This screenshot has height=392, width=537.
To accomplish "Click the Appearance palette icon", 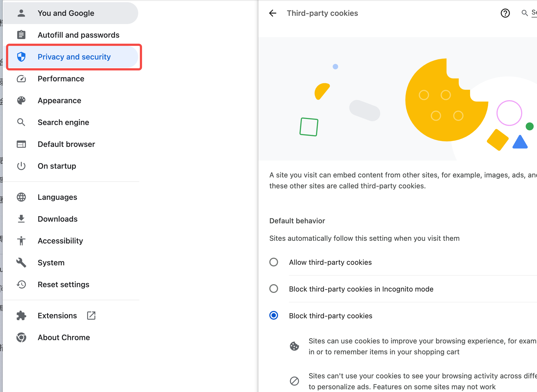I will point(21,100).
